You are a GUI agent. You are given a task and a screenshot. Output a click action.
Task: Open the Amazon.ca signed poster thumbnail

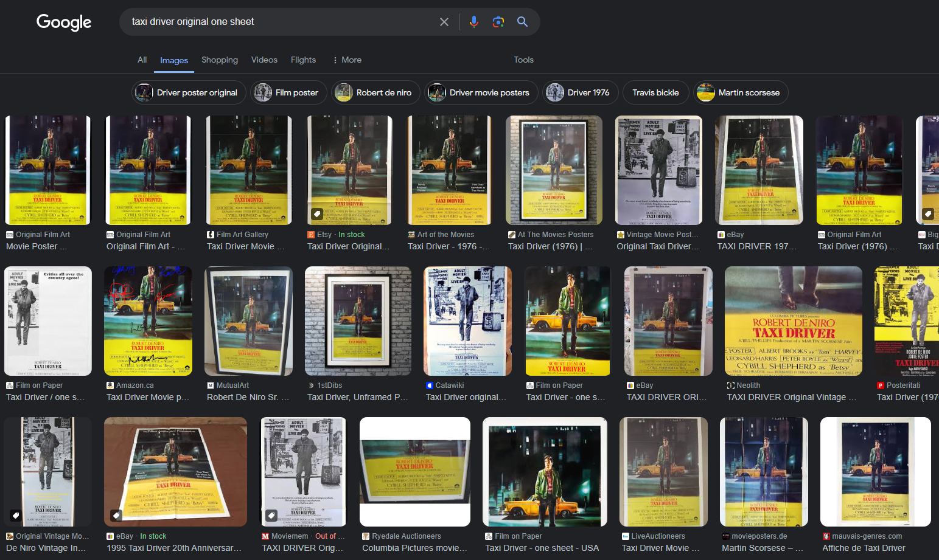(x=148, y=321)
